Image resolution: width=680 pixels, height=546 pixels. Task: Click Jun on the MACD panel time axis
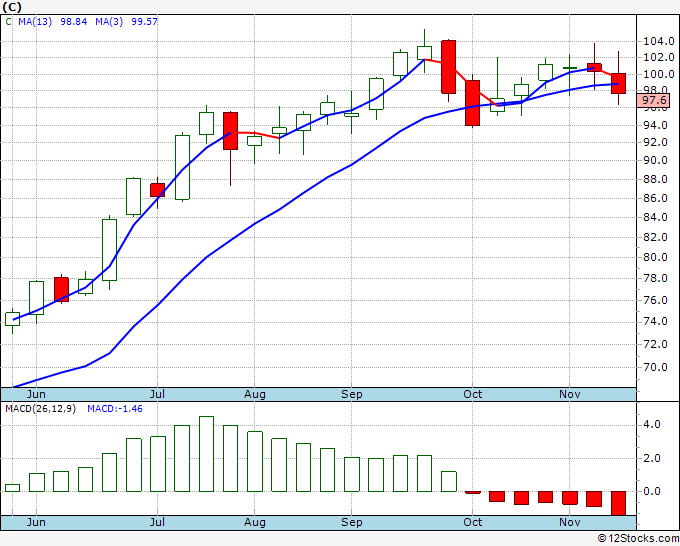point(36,522)
